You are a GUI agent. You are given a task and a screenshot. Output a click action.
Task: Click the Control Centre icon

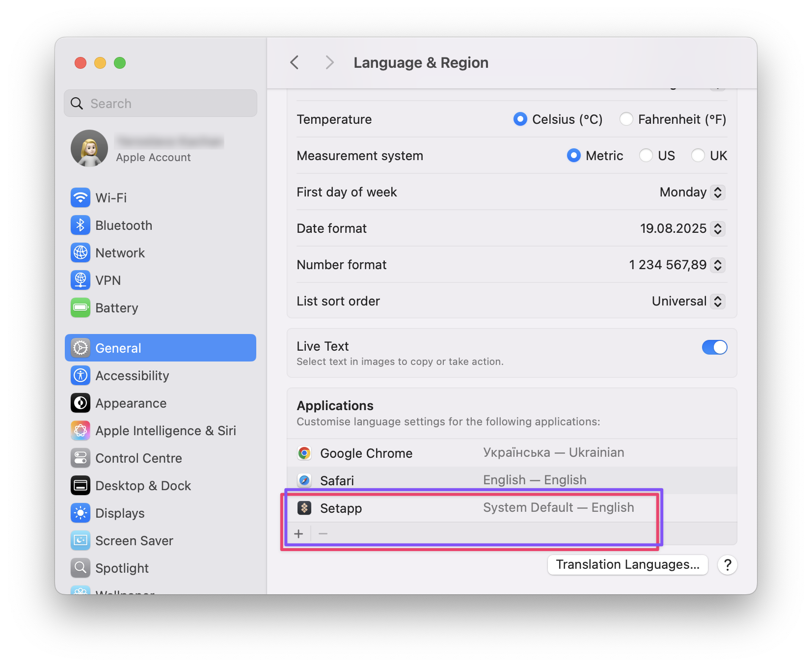coord(81,458)
